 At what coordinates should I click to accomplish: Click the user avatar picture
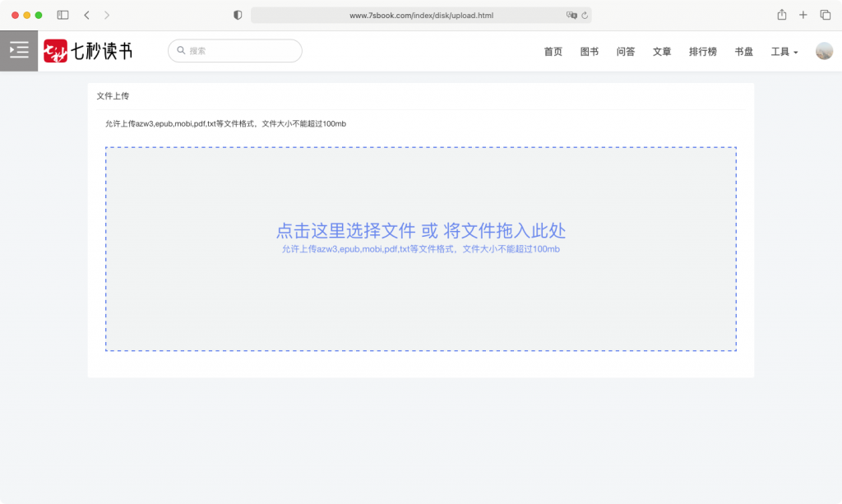[824, 51]
